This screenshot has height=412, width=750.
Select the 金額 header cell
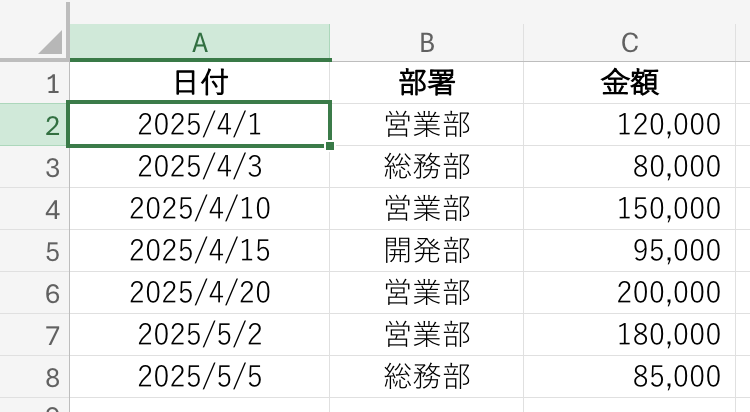[629, 82]
